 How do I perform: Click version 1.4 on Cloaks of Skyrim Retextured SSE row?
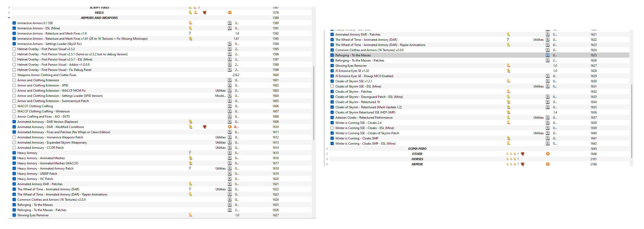[x=555, y=112]
